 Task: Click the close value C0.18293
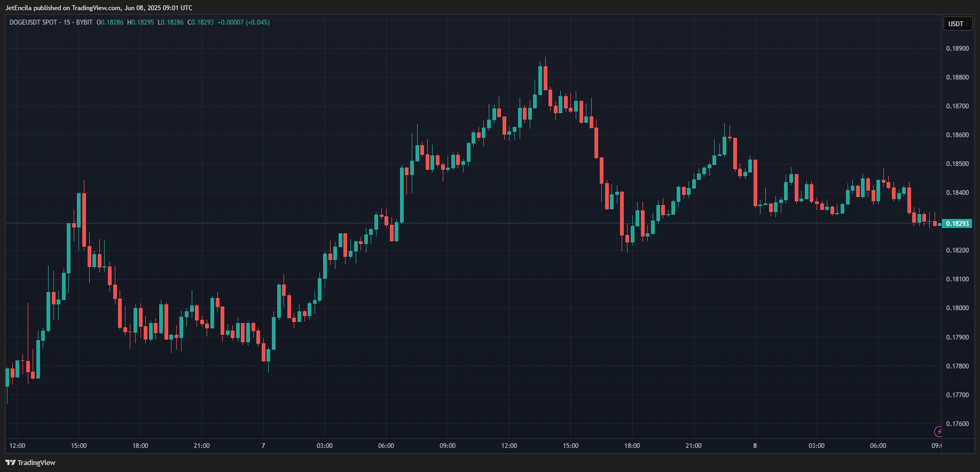click(200, 22)
